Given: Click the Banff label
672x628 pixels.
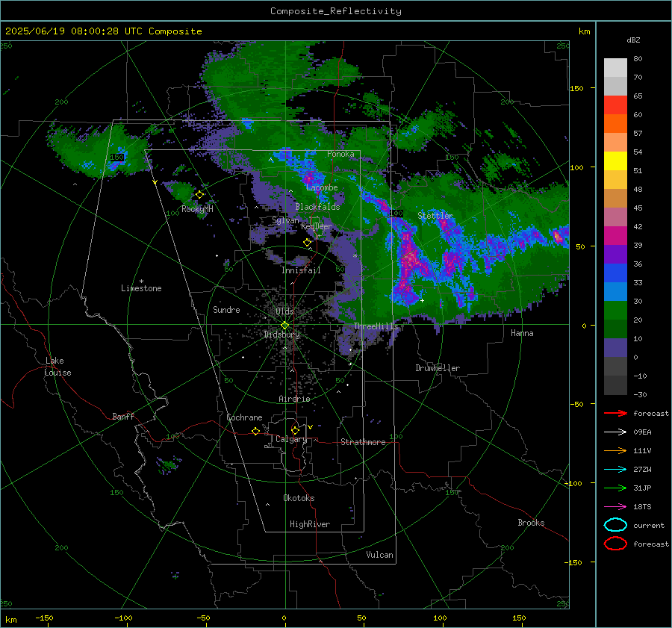Looking at the screenshot, I should click(x=123, y=416).
